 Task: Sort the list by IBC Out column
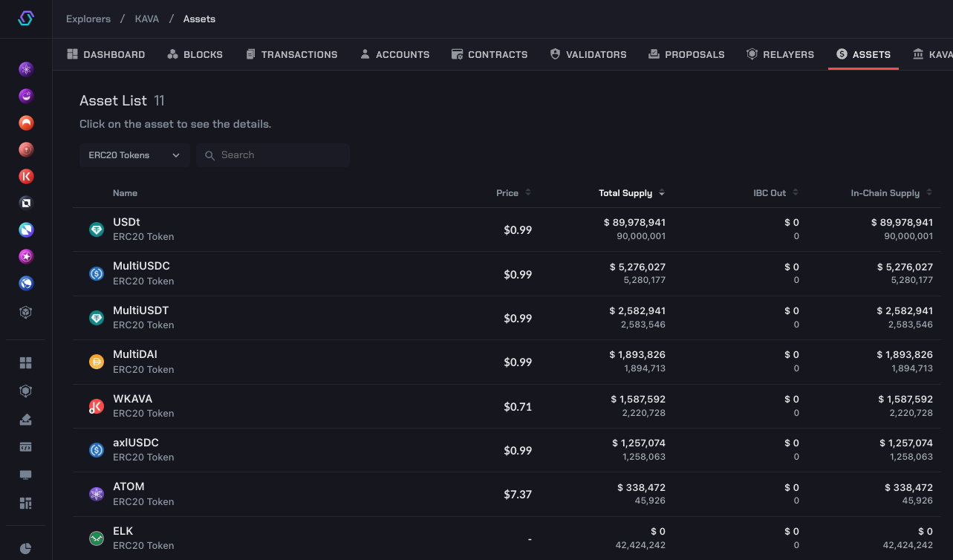coord(775,193)
